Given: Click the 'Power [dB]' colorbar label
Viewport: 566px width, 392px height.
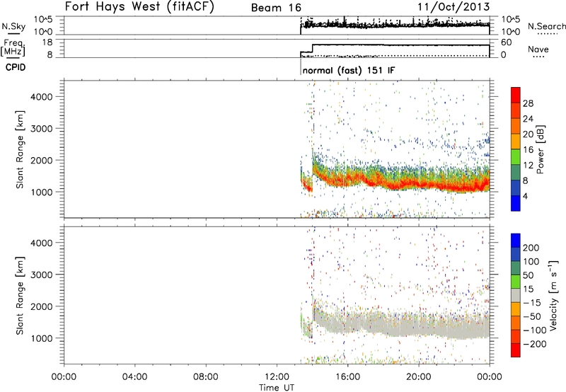Looking at the screenshot, I should click(x=541, y=149).
